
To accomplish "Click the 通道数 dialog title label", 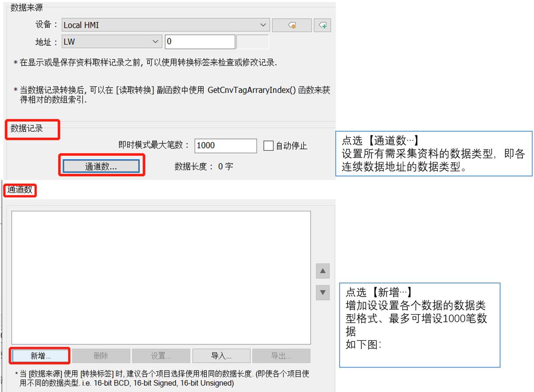I will [20, 190].
